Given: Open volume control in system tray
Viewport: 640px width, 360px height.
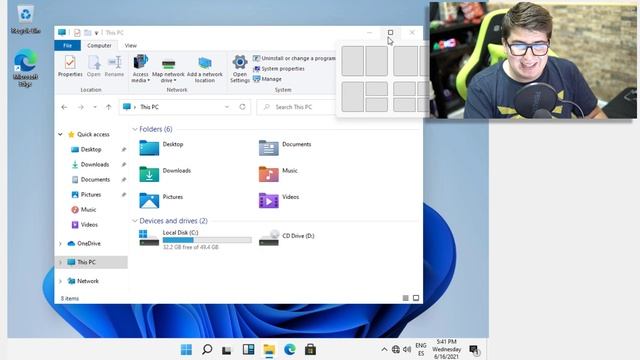Looking at the screenshot, I should click(x=407, y=349).
